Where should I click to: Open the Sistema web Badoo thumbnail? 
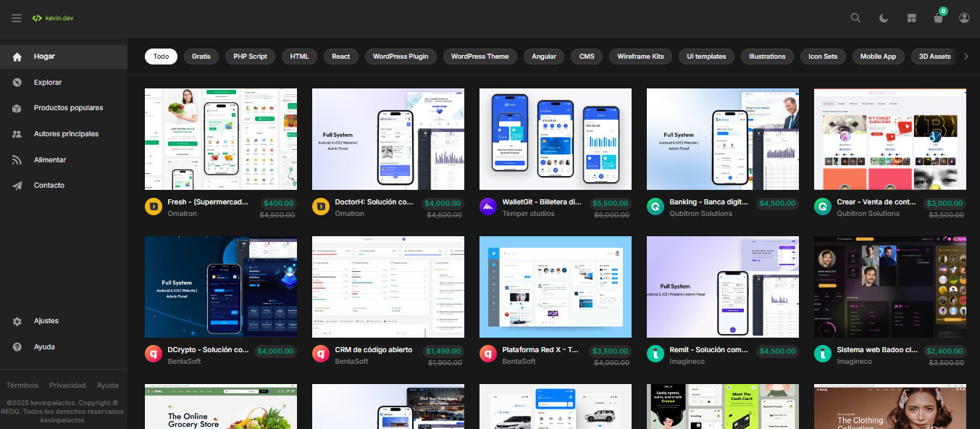click(890, 287)
